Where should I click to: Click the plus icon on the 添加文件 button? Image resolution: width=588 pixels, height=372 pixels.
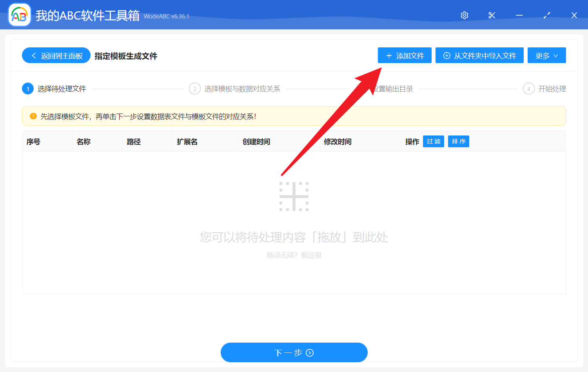[389, 55]
